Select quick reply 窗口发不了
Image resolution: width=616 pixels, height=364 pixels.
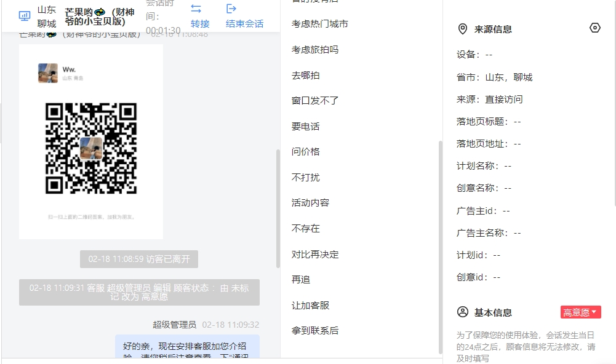pos(315,101)
